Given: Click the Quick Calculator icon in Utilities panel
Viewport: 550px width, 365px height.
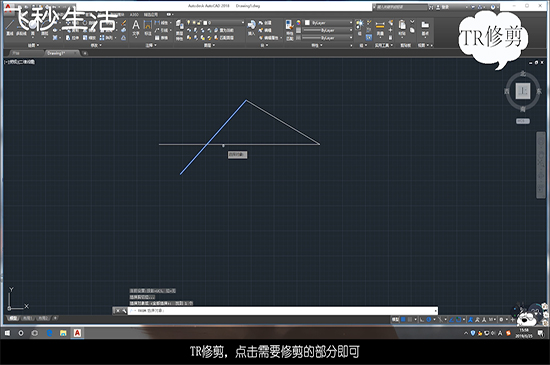Looking at the screenshot, I should 390,37.
